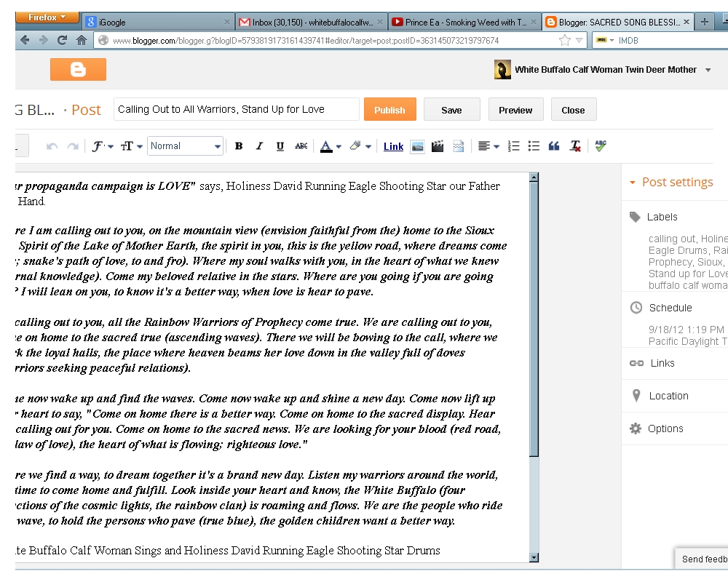Go to the browser home page
Image resolution: width=728 pixels, height=582 pixels.
[82, 41]
